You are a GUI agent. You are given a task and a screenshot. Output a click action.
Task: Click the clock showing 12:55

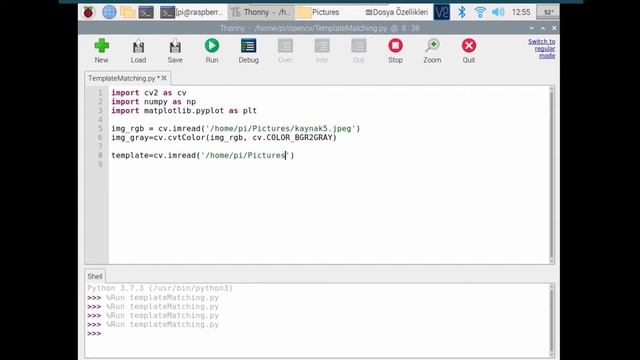[x=521, y=12]
